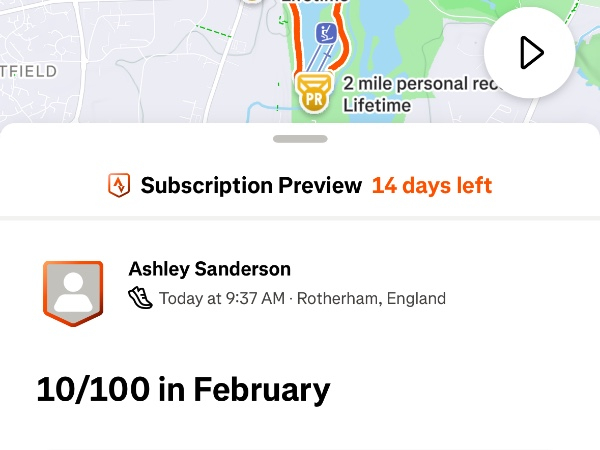Tap the orange subscription badge icon

click(119, 185)
